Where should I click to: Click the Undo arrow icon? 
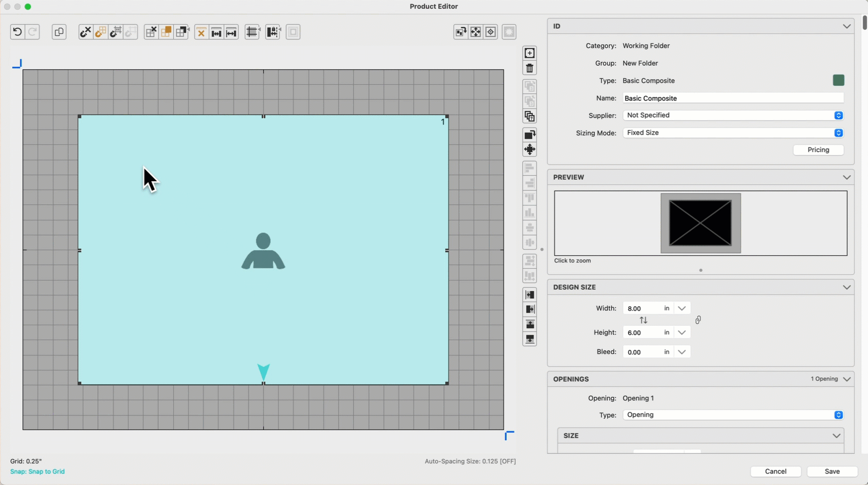click(x=17, y=32)
